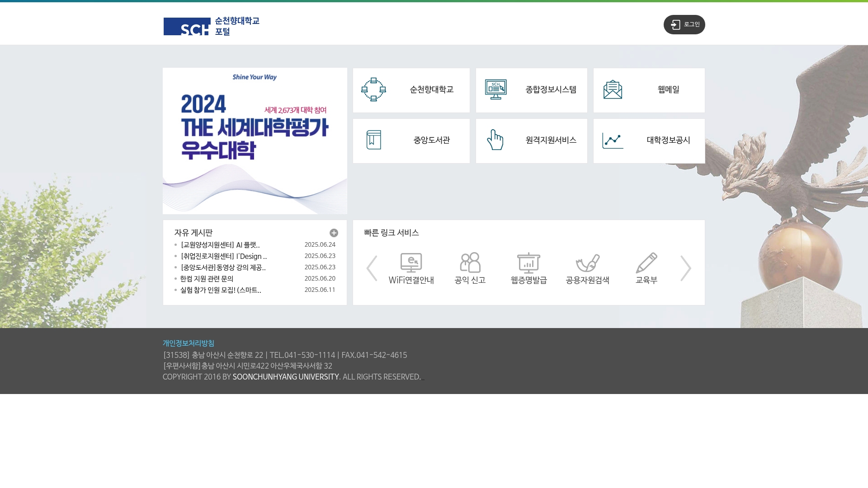Screen dimensions: 868x488
Task: Show next quick links with right arrow
Action: [x=686, y=268]
